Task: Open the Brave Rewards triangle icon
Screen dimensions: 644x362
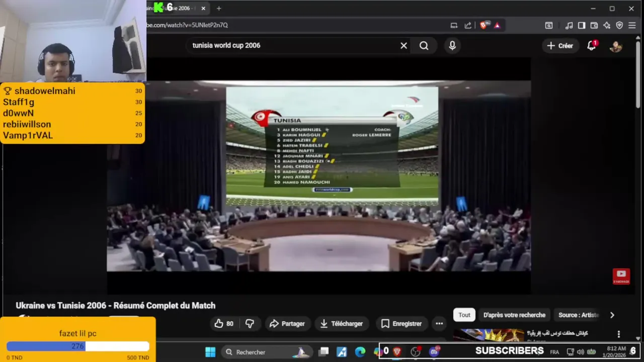Action: [x=497, y=25]
